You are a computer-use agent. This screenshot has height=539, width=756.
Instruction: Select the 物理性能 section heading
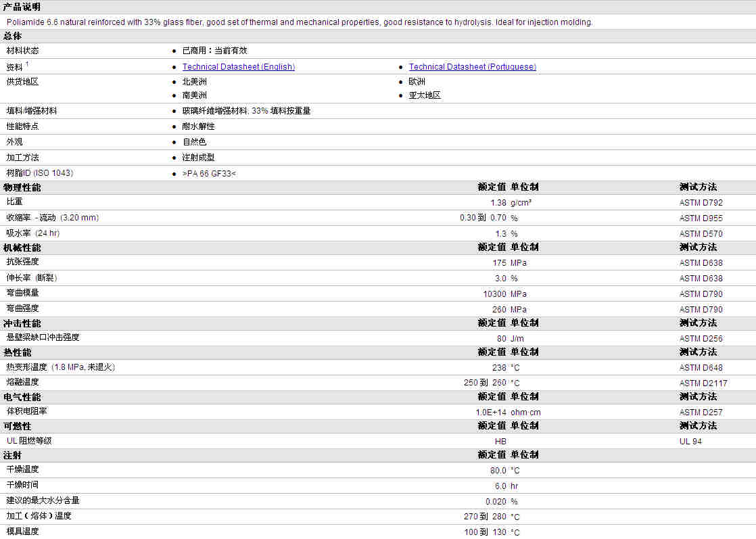tap(22, 187)
